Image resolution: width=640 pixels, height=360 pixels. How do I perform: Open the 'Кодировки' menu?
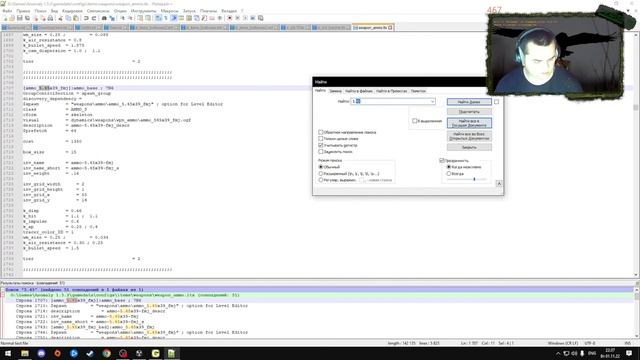[x=72, y=11]
